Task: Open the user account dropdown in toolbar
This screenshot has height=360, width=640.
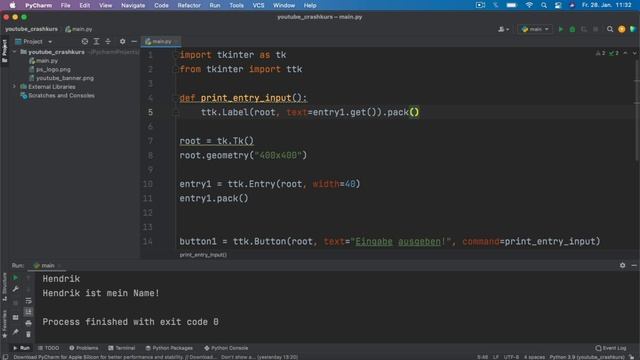Action: [x=503, y=29]
